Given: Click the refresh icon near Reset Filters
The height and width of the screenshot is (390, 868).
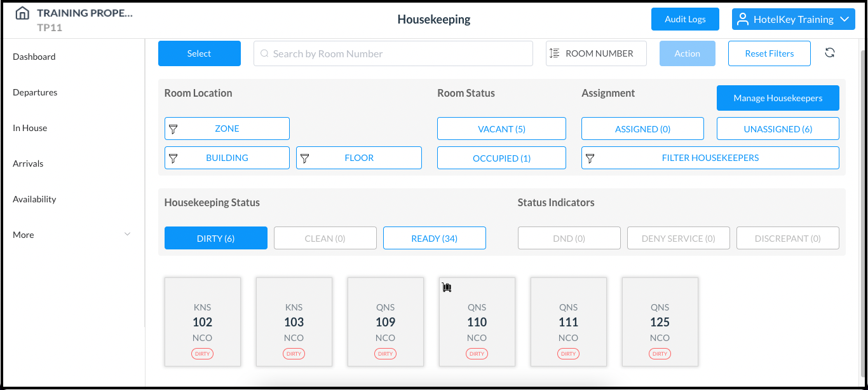Looking at the screenshot, I should coord(830,53).
